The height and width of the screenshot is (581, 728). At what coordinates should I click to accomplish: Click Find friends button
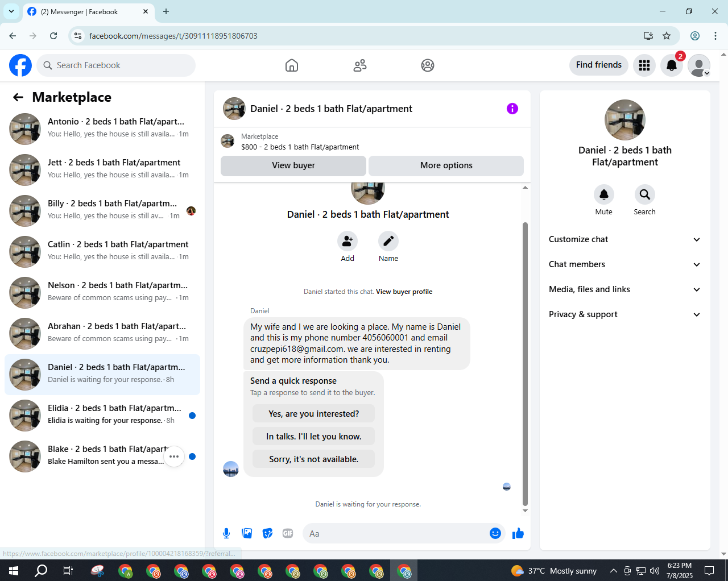pyautogui.click(x=599, y=65)
